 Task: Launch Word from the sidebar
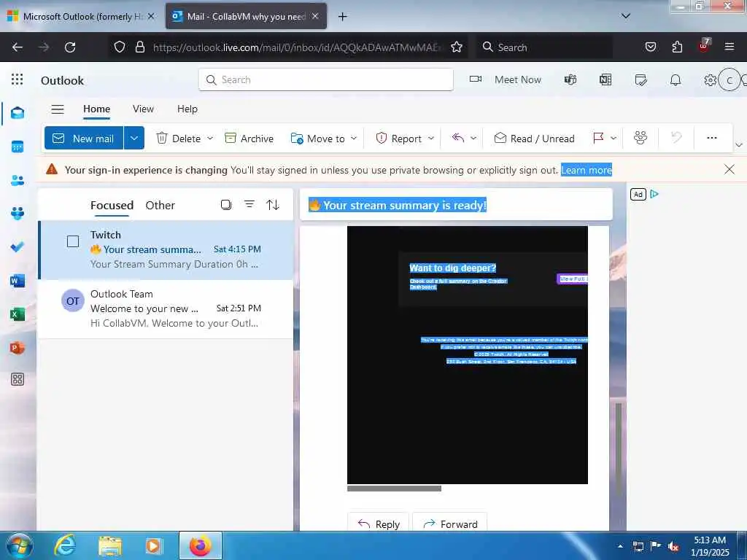click(18, 281)
